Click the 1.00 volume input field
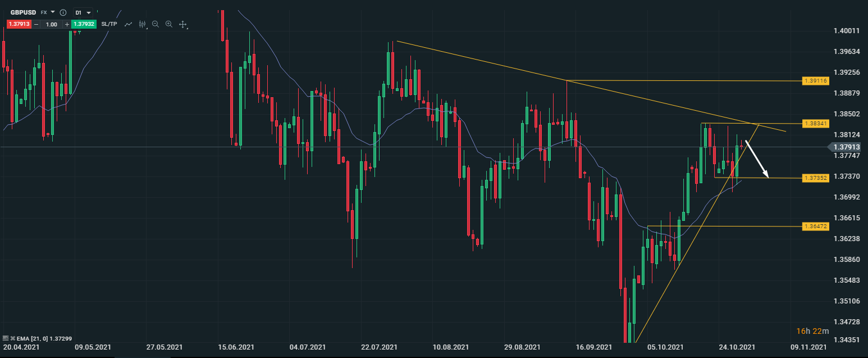The width and height of the screenshot is (868, 358). tap(52, 24)
